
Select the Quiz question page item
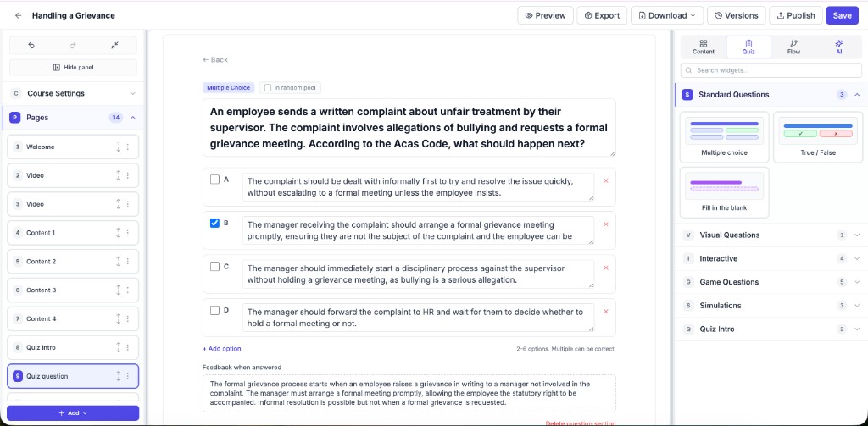click(x=73, y=376)
